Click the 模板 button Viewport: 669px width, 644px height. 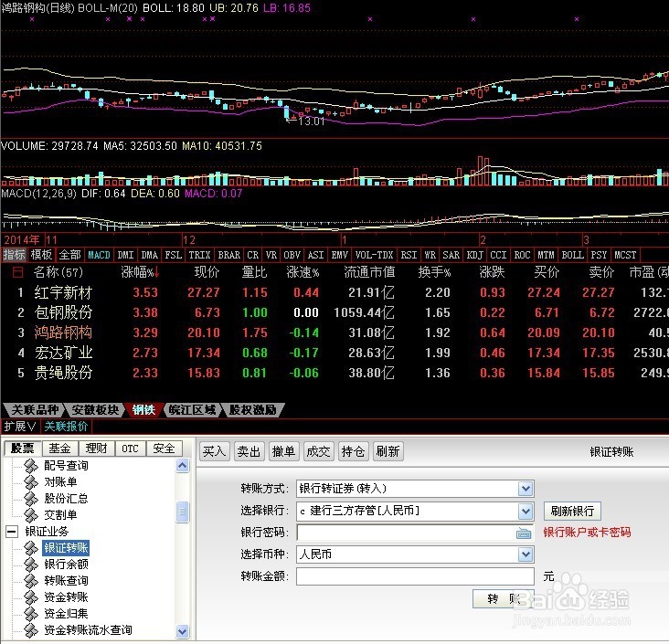point(41,255)
